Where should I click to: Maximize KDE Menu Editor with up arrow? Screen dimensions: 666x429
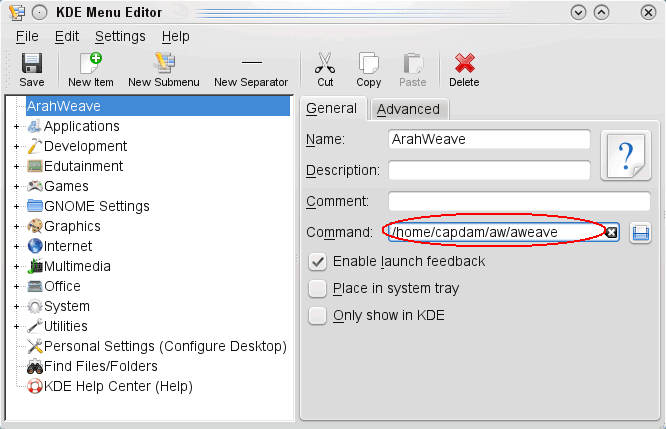tap(601, 13)
